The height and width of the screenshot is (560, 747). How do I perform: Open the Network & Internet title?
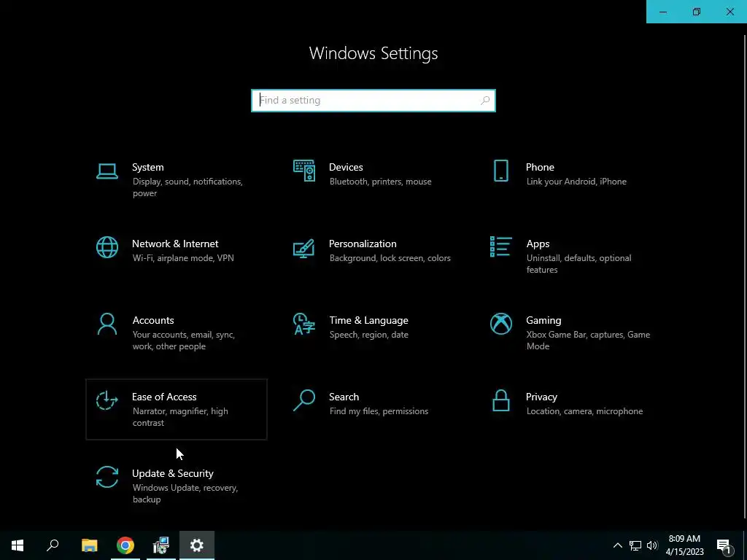(x=175, y=244)
